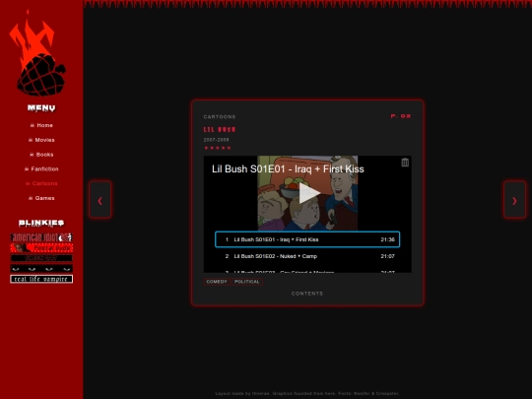Select the Cartoons menu item
The width and height of the screenshot is (532, 399).
point(41,183)
